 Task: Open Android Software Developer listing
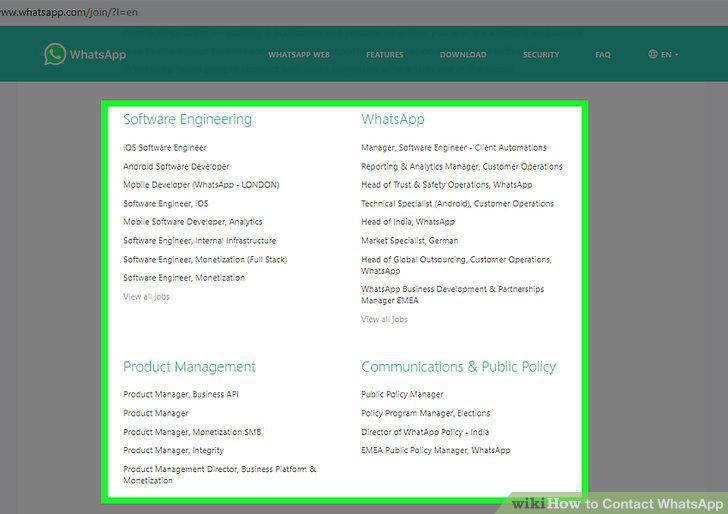click(176, 166)
